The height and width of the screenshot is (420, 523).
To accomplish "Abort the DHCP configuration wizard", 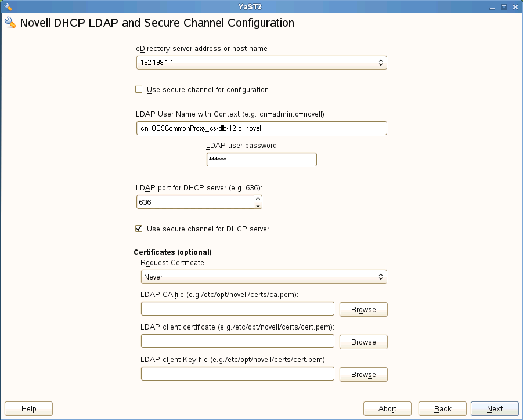I will (387, 408).
